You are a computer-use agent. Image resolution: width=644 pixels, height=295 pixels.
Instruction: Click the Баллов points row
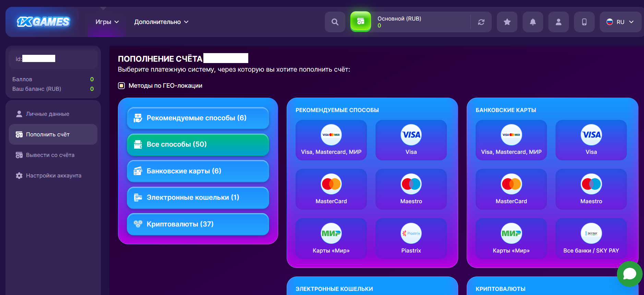(x=53, y=79)
